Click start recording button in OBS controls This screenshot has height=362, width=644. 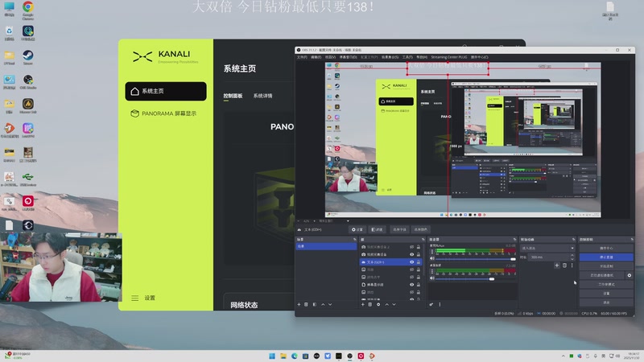click(x=606, y=266)
